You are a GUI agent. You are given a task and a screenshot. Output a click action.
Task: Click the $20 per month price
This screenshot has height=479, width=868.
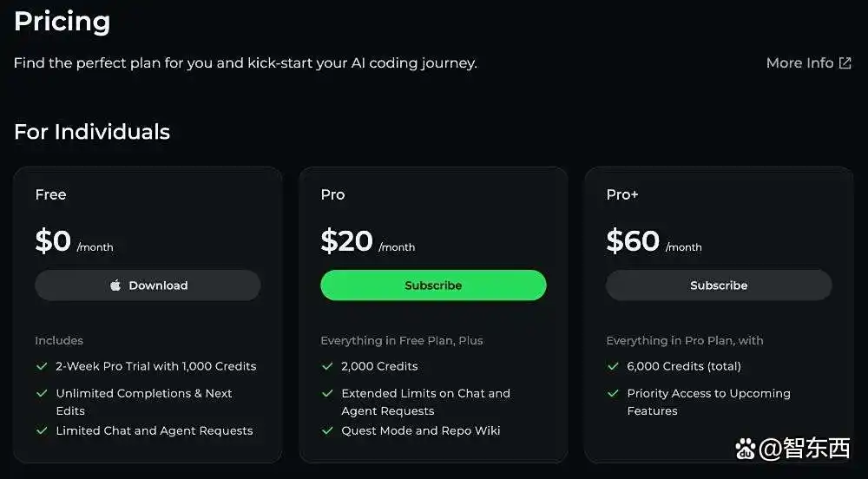346,241
